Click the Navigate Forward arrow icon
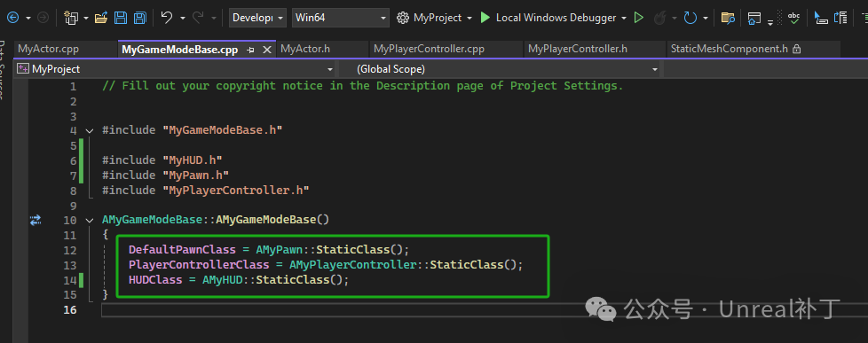 coord(43,18)
